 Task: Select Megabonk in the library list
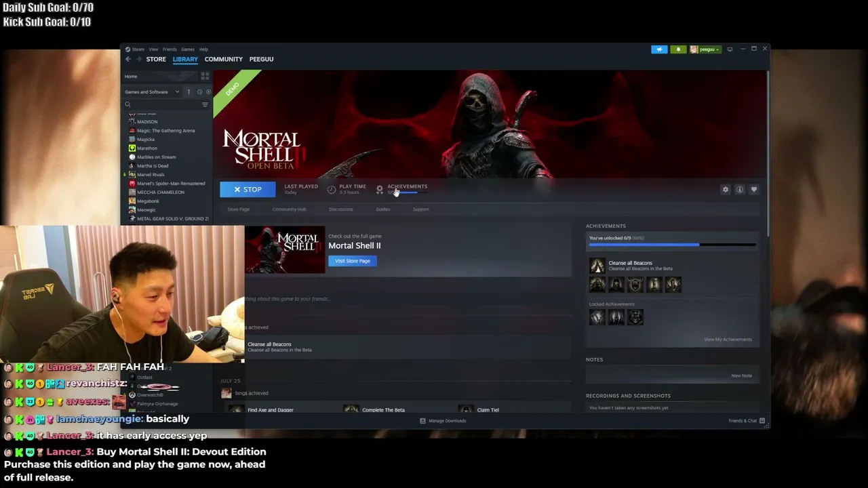(148, 201)
